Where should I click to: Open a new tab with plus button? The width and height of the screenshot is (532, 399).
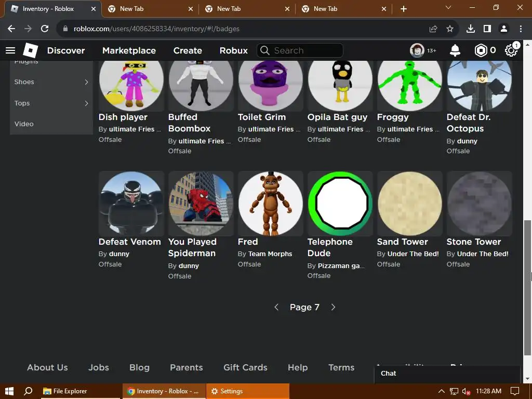pyautogui.click(x=404, y=9)
